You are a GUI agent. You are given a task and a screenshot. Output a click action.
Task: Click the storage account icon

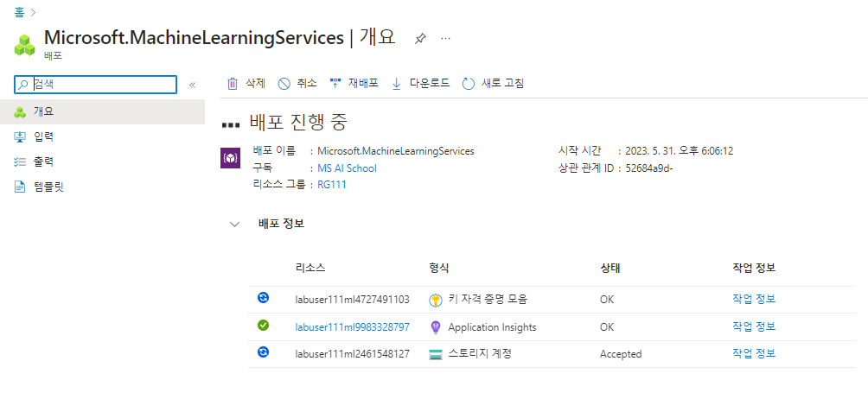pyautogui.click(x=436, y=355)
